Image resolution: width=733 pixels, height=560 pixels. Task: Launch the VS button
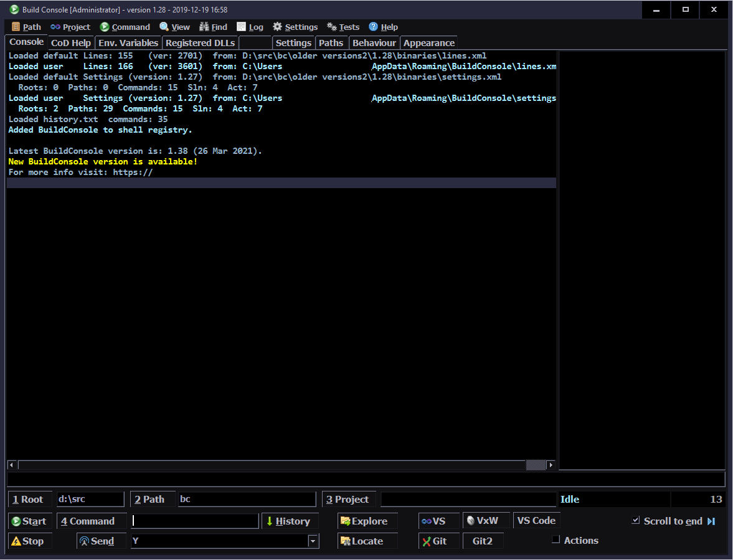click(x=438, y=521)
